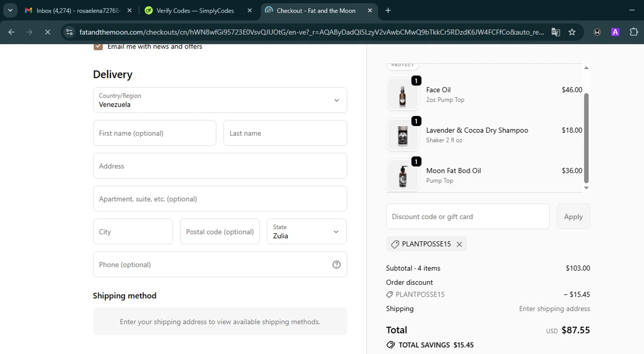Screen dimensions: 644x354
Task: Click the Lavender & Cocoa Dry Shampoo thumbnail
Action: [403, 135]
